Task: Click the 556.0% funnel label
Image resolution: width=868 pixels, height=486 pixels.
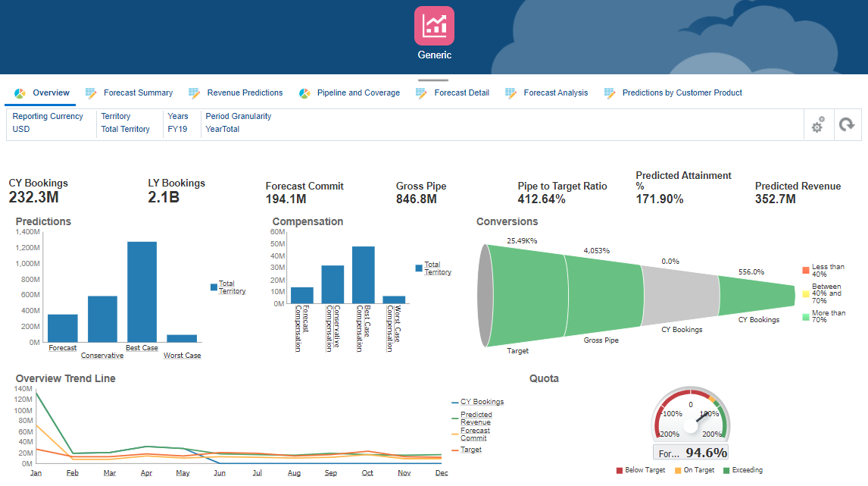Action: (751, 271)
